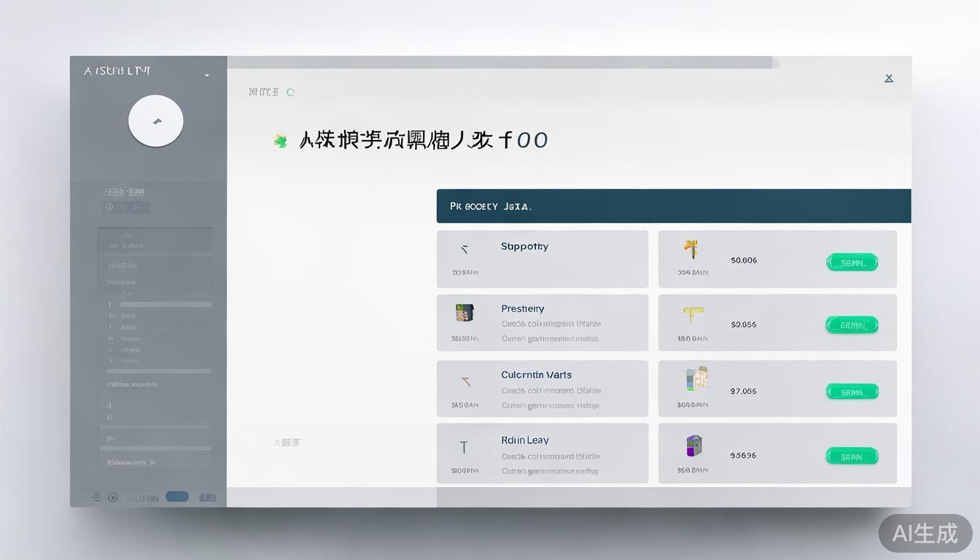Click the Prestiery item's package icon
This screenshot has height=560, width=980.
click(x=464, y=313)
